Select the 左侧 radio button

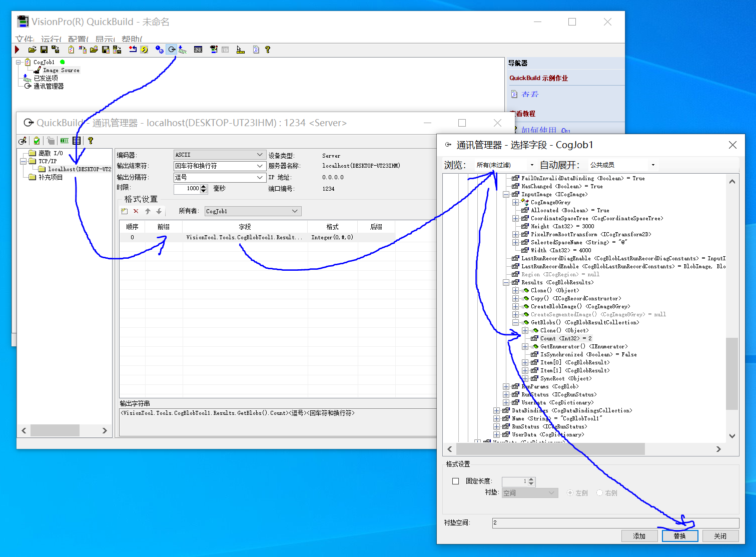570,493
